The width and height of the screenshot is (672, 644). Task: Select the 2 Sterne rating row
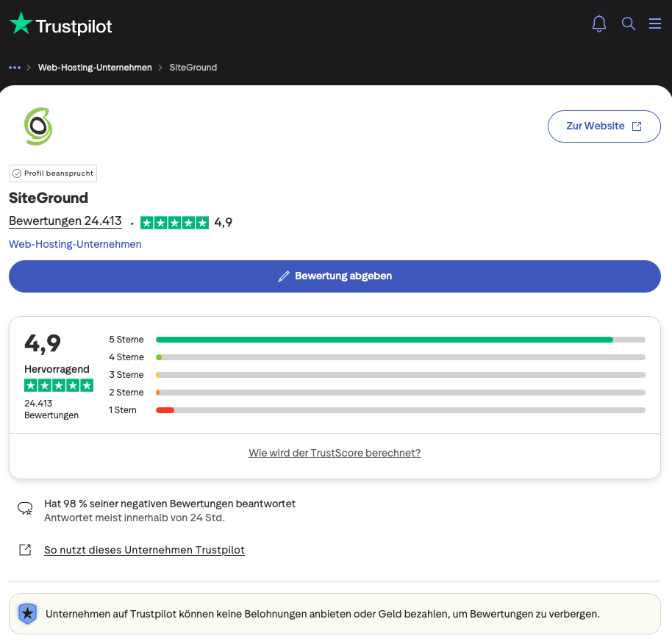[x=376, y=393]
